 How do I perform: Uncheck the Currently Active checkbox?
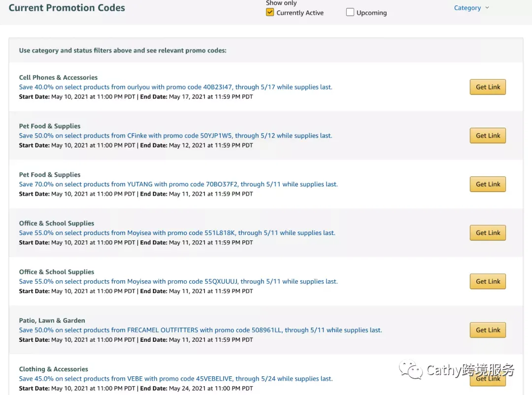click(270, 12)
